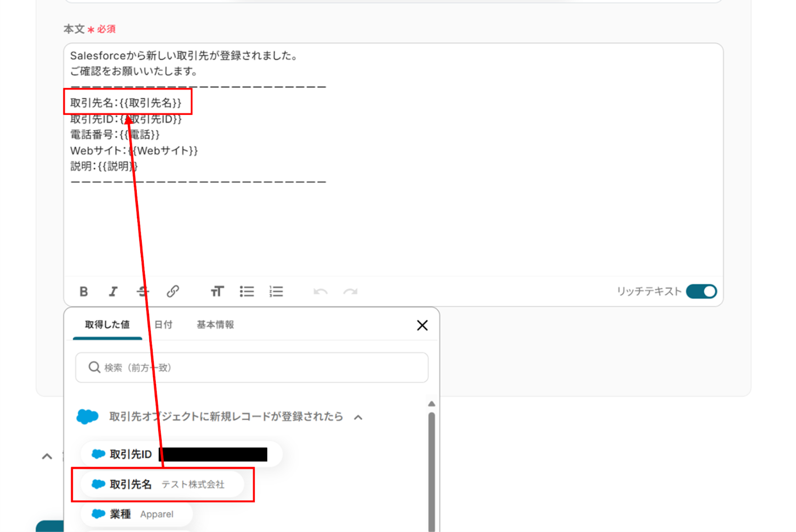Screen dimensions: 796x532
Task: Collapse the 取引先オブジェクトに新規レコードが登録されたら section
Action: coord(358,417)
